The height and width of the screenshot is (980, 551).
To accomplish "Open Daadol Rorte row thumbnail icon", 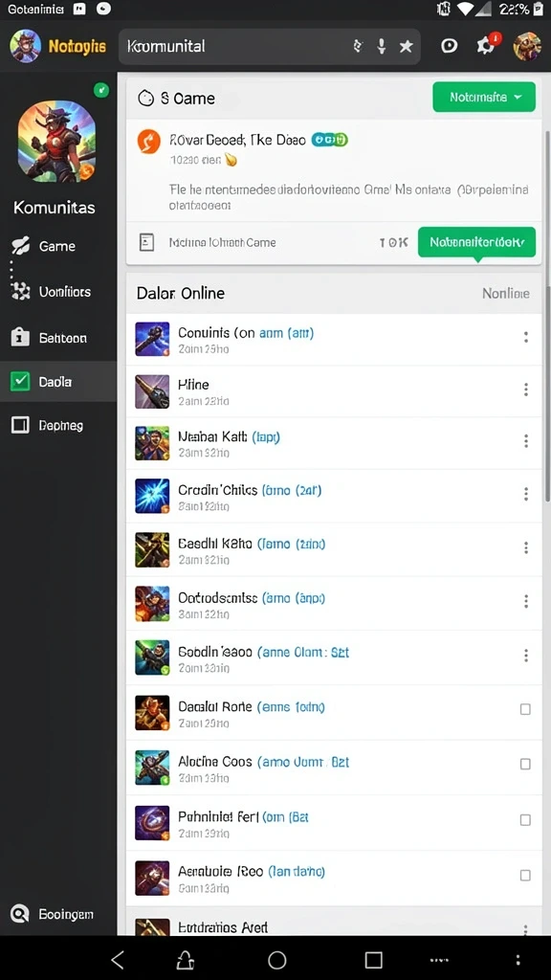I will pyautogui.click(x=152, y=713).
